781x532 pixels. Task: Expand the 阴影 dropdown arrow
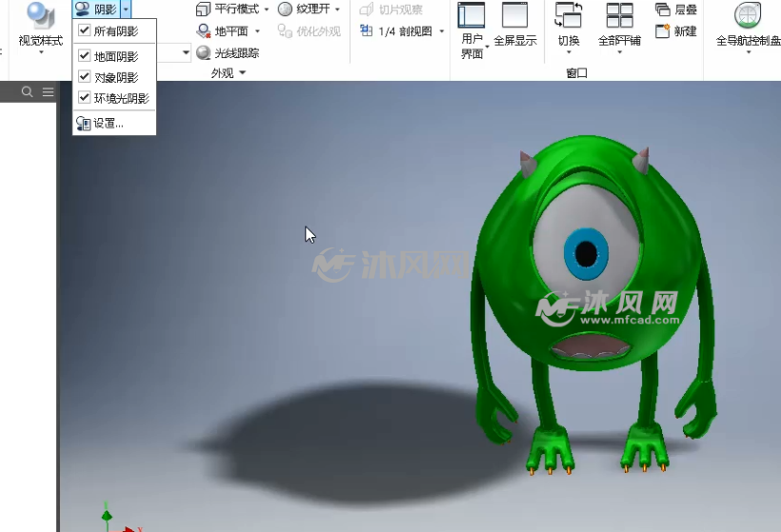point(126,9)
